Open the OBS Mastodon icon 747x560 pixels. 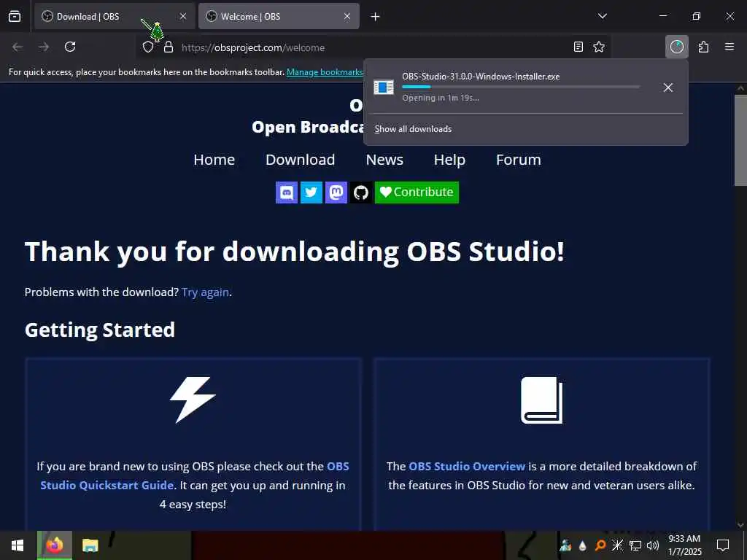(336, 192)
